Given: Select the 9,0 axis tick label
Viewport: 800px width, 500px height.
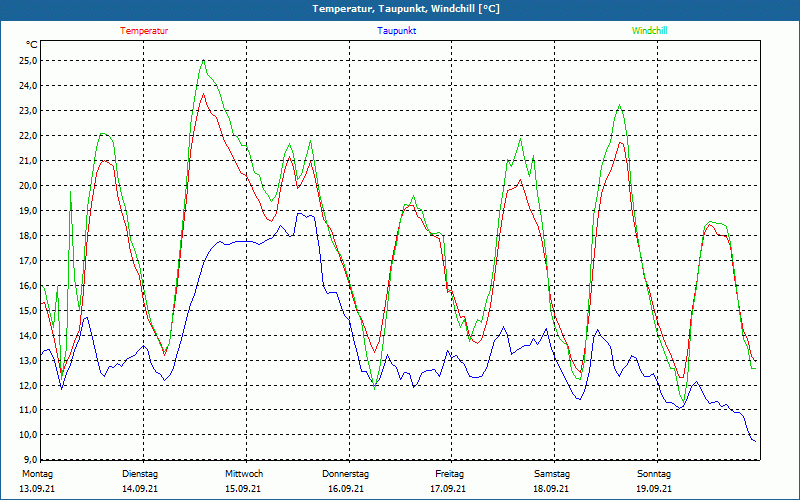Looking at the screenshot, I should pos(30,460).
